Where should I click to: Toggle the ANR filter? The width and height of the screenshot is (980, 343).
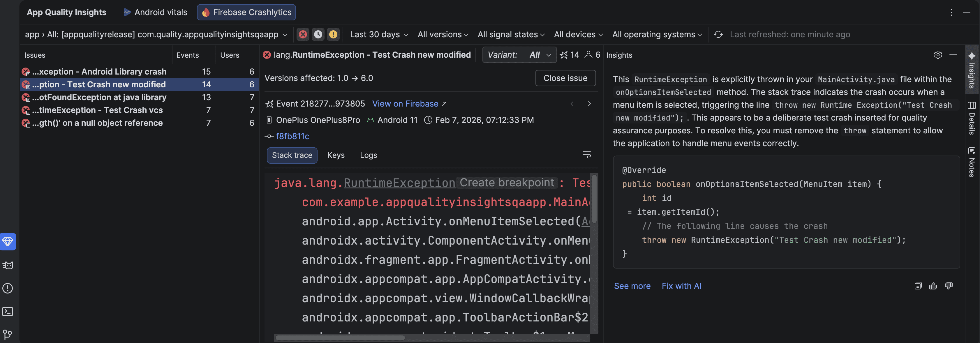(x=318, y=34)
